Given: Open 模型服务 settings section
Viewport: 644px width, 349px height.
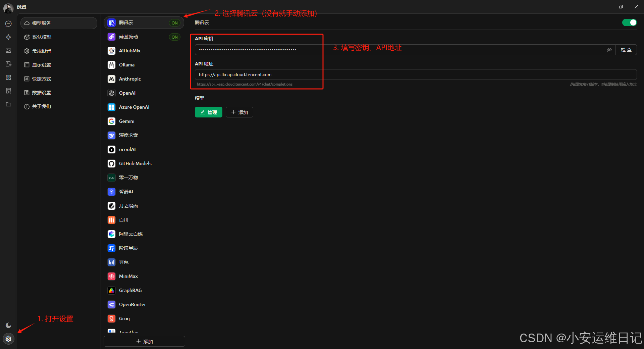Looking at the screenshot, I should [59, 23].
